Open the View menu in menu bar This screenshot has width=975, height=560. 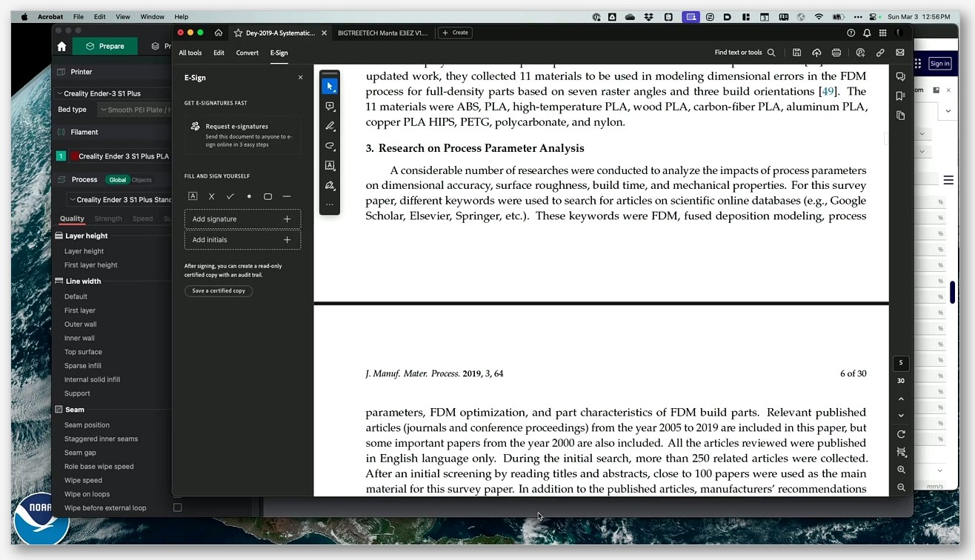point(123,16)
